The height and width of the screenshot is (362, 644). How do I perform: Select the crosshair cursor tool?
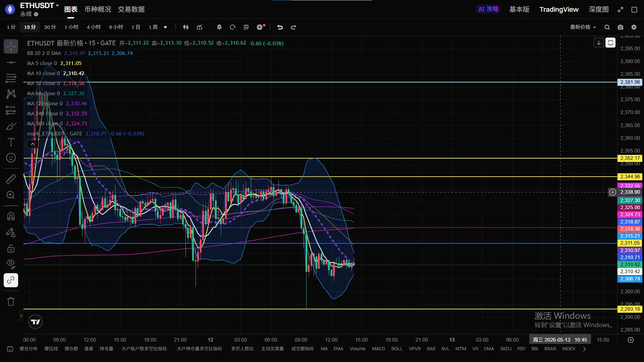pos(11,47)
